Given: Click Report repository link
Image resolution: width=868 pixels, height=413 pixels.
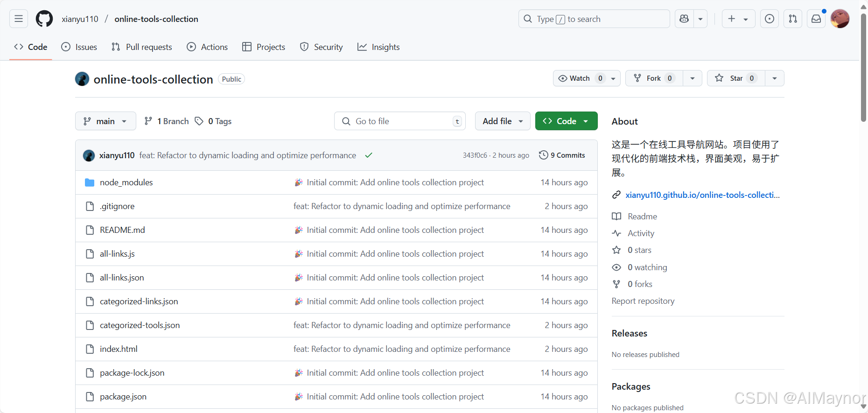Looking at the screenshot, I should 643,301.
